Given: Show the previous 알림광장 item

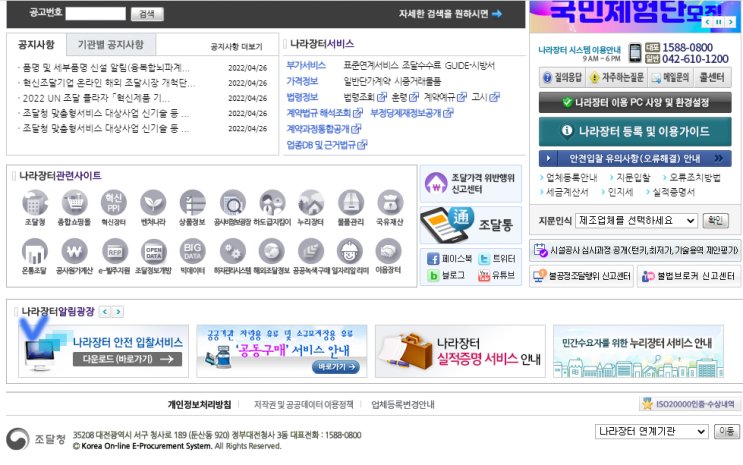Looking at the screenshot, I should [x=105, y=312].
